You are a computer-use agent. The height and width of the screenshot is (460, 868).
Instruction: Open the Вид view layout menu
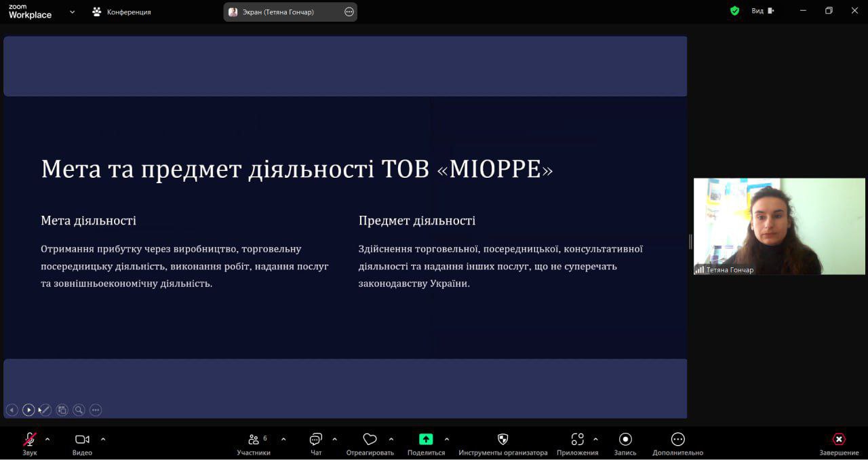[762, 11]
